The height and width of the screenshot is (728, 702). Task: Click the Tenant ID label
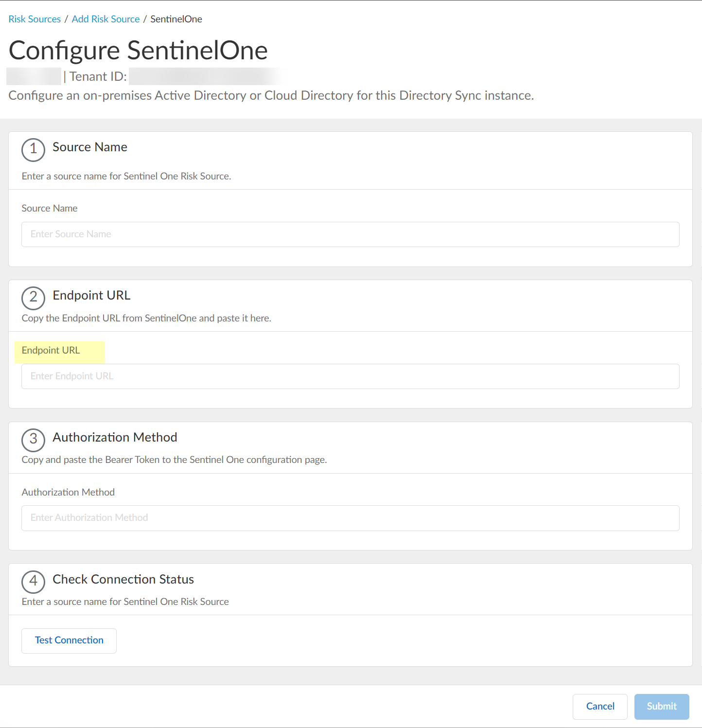(x=98, y=77)
